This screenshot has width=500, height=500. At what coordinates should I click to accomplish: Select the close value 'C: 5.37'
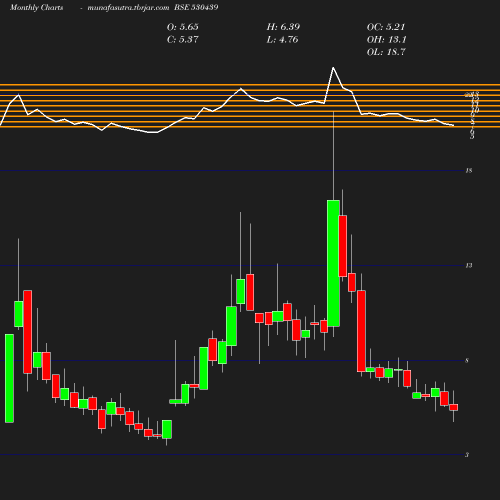183,40
